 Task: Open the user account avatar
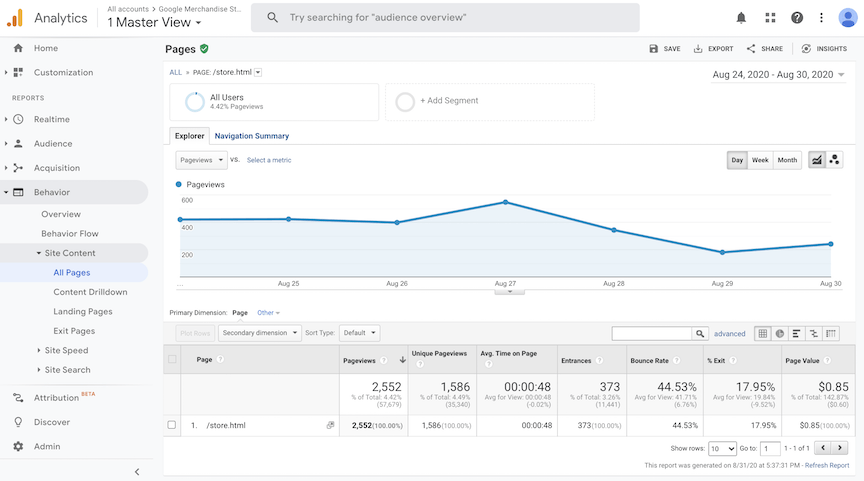pos(847,18)
